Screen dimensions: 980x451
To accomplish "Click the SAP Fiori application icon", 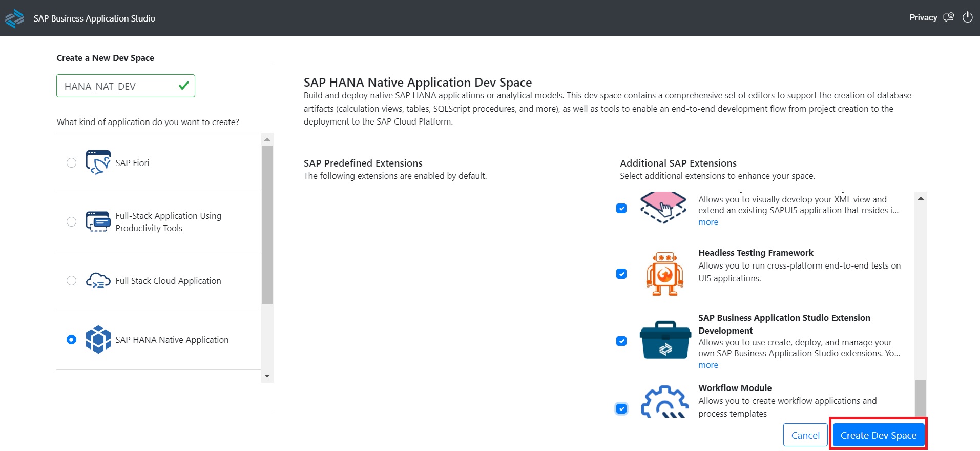I will click(x=98, y=162).
